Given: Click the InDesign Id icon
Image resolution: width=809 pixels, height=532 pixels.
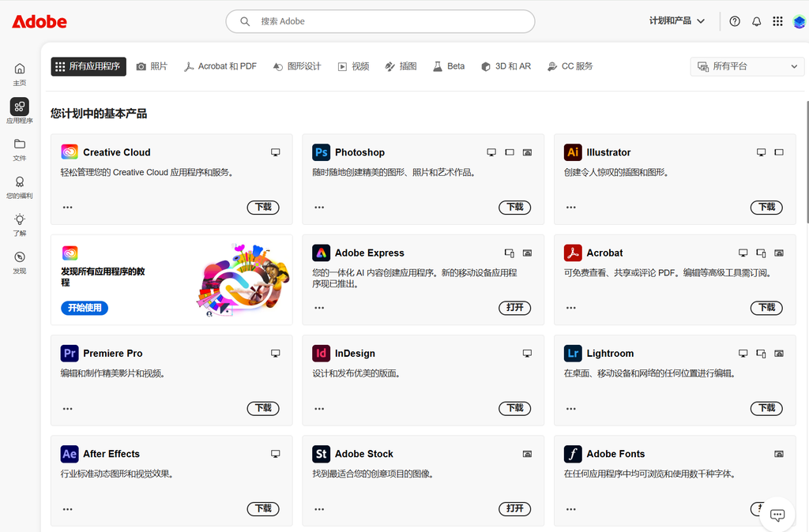Looking at the screenshot, I should click(x=321, y=353).
